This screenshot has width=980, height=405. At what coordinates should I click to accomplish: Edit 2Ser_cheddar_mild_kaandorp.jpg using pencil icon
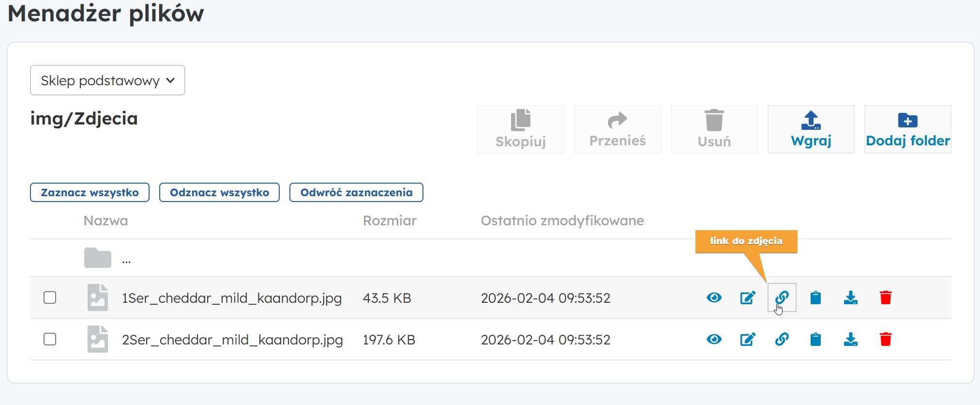tap(748, 339)
